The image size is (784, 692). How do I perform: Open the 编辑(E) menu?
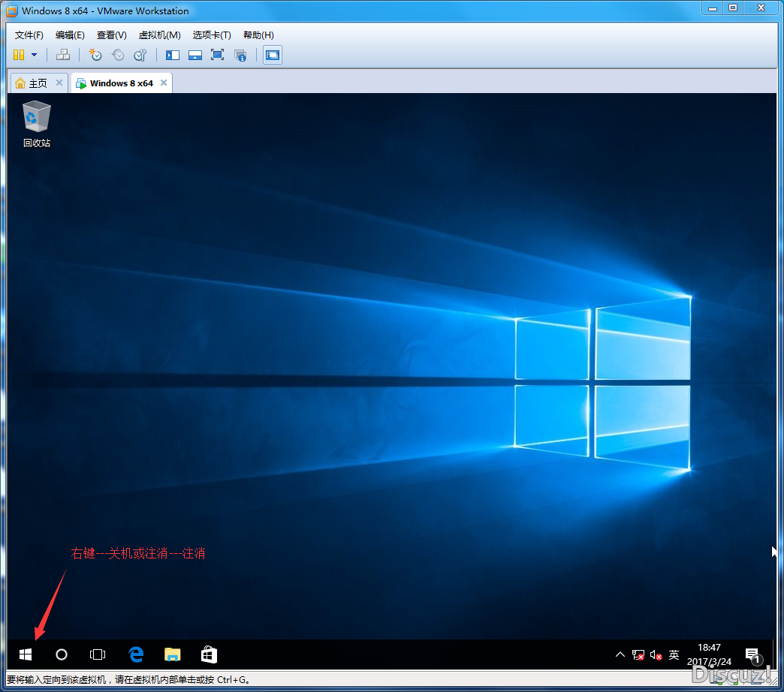point(70,35)
